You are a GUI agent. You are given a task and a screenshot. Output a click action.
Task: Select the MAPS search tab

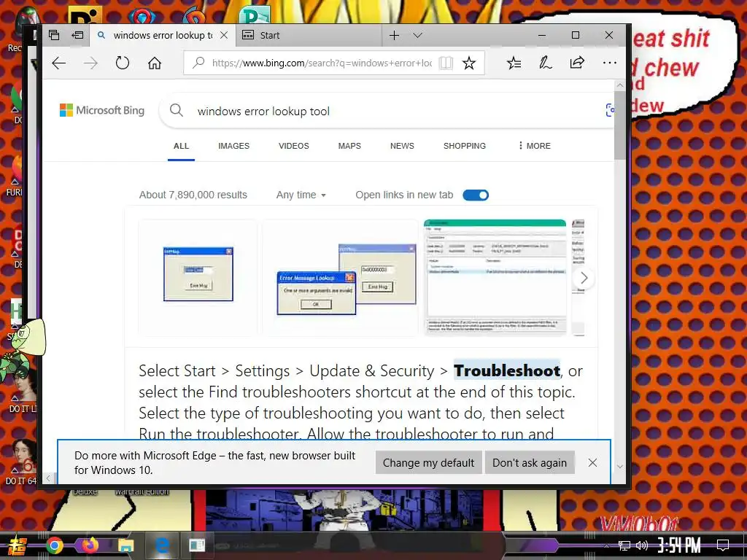349,146
